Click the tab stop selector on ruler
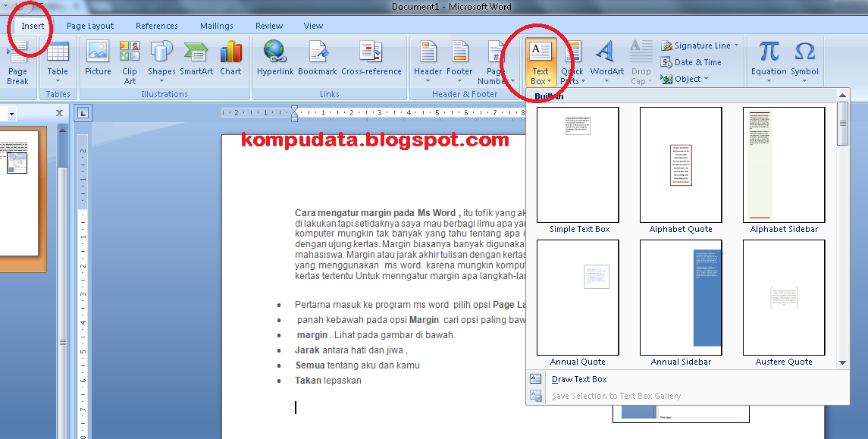The width and height of the screenshot is (868, 439). (83, 114)
